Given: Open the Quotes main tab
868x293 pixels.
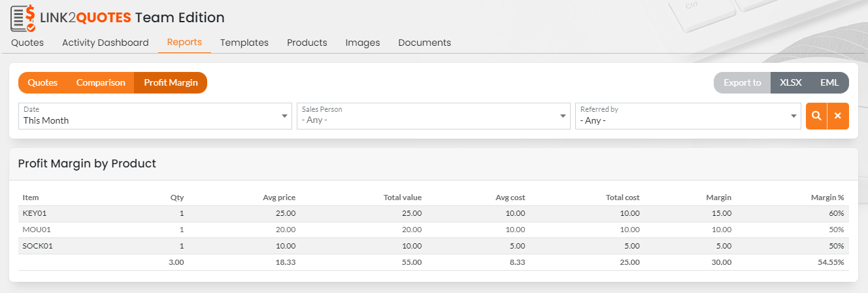Looking at the screenshot, I should 27,43.
